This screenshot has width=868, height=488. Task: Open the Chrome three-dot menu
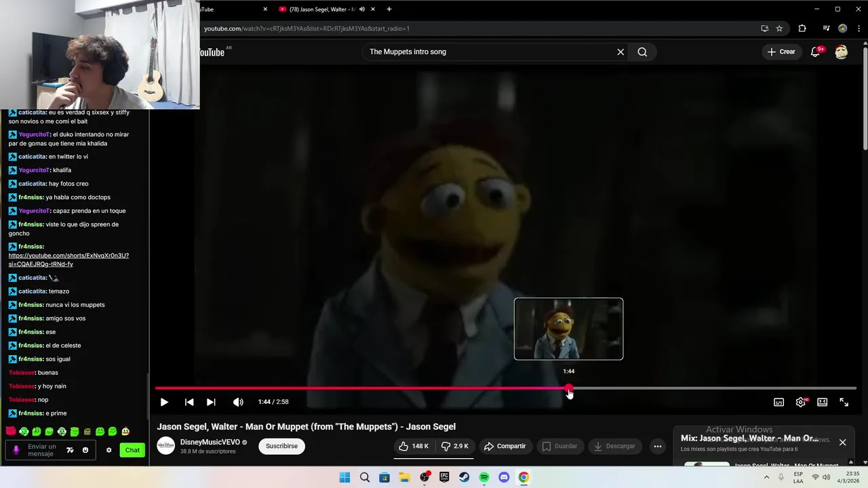coord(859,28)
